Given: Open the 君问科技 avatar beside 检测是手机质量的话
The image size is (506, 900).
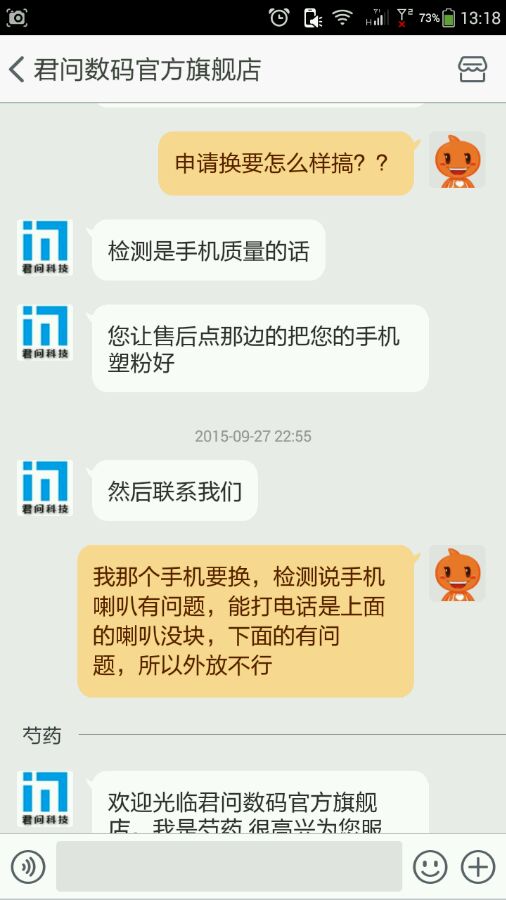Looking at the screenshot, I should click(45, 247).
